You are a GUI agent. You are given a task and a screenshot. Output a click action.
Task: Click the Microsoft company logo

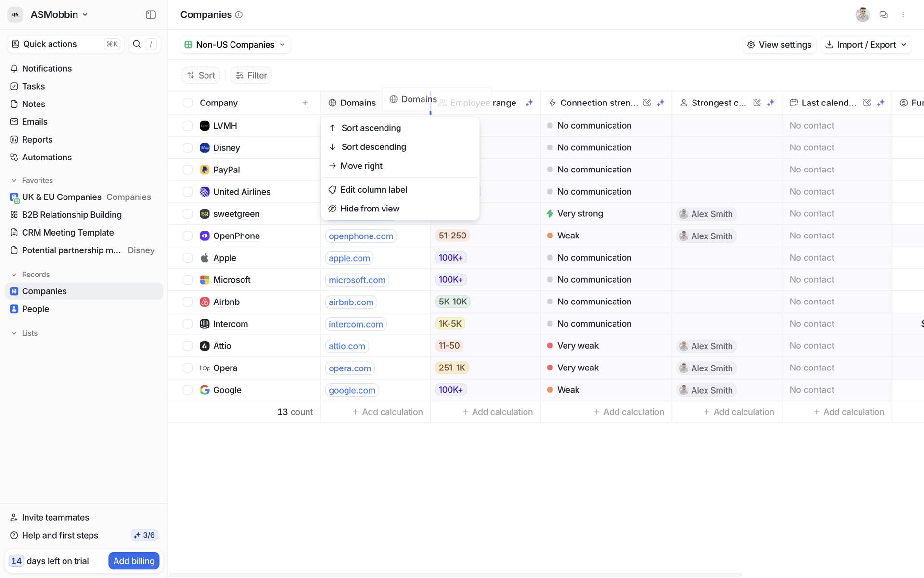click(x=205, y=280)
